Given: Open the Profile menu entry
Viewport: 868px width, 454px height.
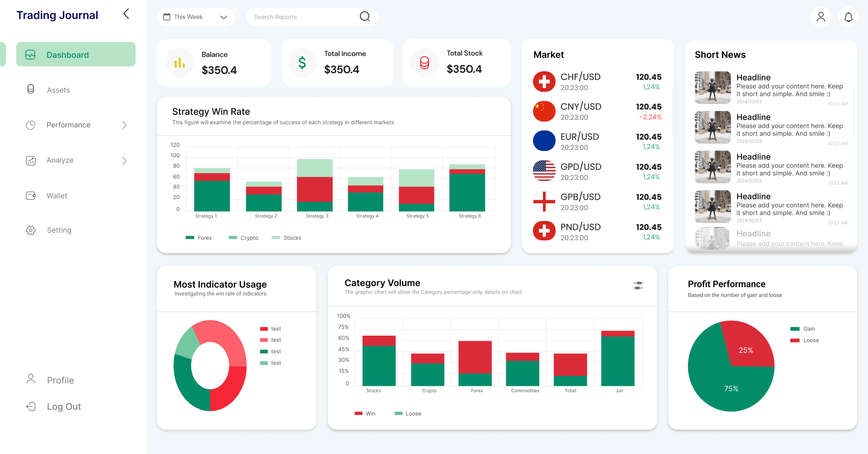Looking at the screenshot, I should pyautogui.click(x=60, y=380).
